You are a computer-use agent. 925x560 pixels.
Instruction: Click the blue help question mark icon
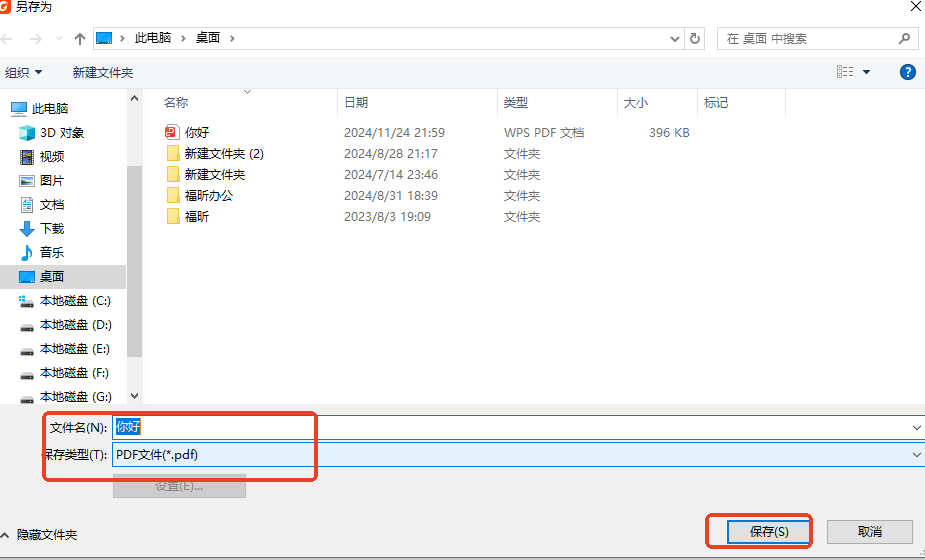[907, 72]
